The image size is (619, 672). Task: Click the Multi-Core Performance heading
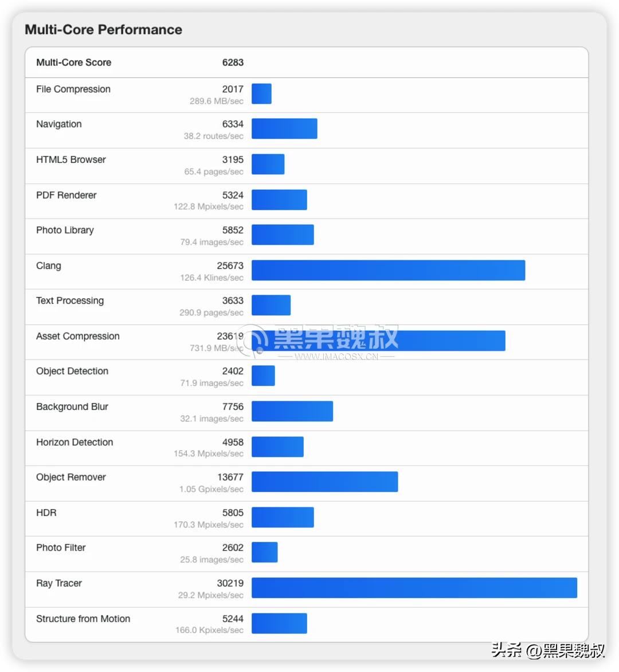coord(103,30)
